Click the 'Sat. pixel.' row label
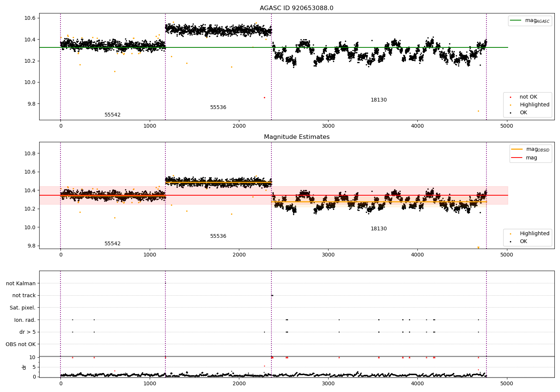Image resolution: width=560 pixels, height=392 pixels. [23, 308]
